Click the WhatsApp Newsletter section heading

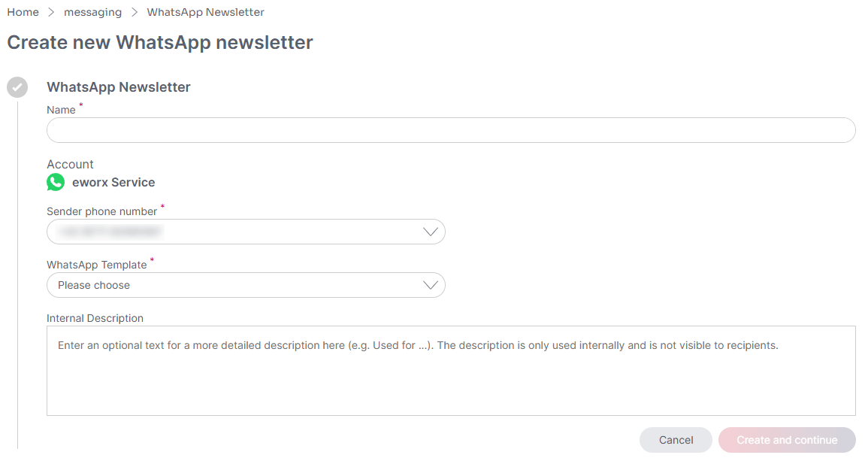(x=119, y=87)
